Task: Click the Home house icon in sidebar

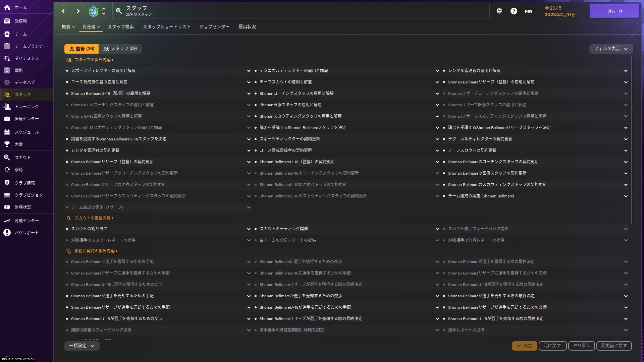Action: [x=7, y=7]
